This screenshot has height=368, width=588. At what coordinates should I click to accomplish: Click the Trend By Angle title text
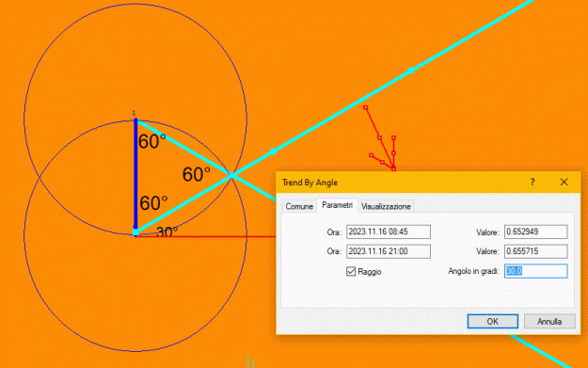(x=310, y=183)
